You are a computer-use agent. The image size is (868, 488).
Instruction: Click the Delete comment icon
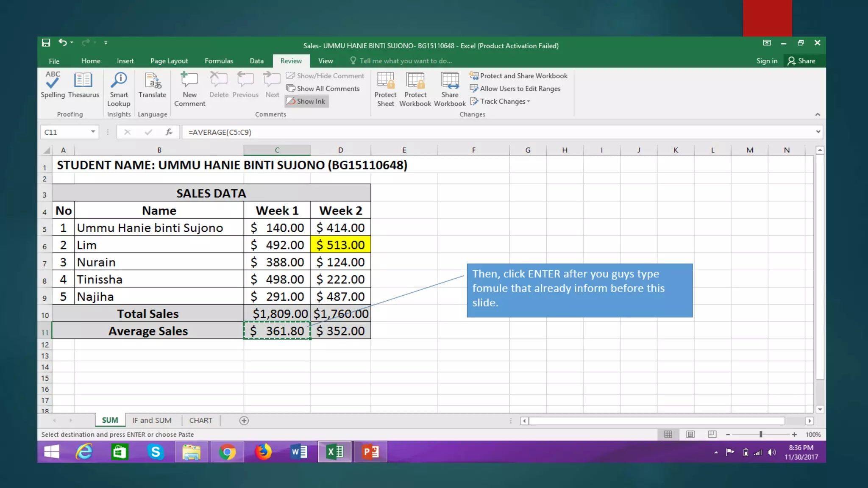coord(219,85)
